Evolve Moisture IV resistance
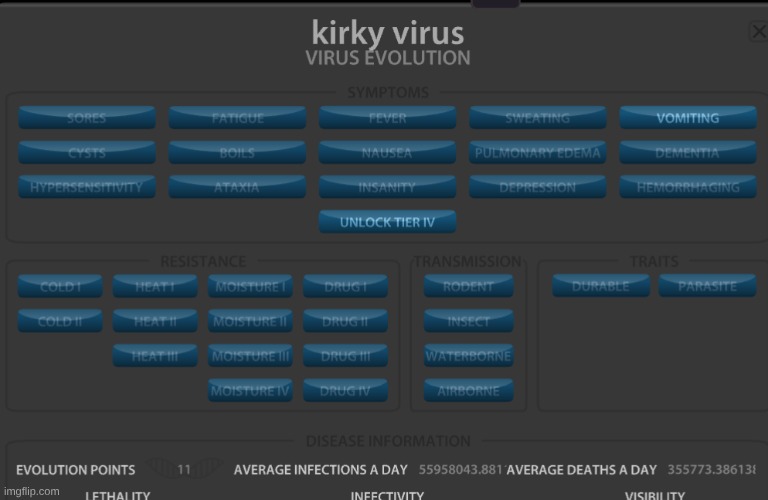Image resolution: width=768 pixels, height=500 pixels. click(x=250, y=390)
